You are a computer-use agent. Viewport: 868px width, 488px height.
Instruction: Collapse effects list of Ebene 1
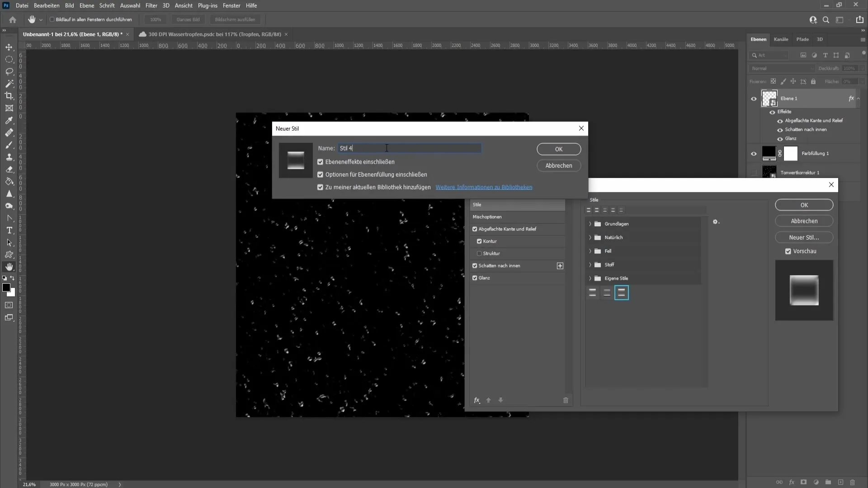click(859, 99)
